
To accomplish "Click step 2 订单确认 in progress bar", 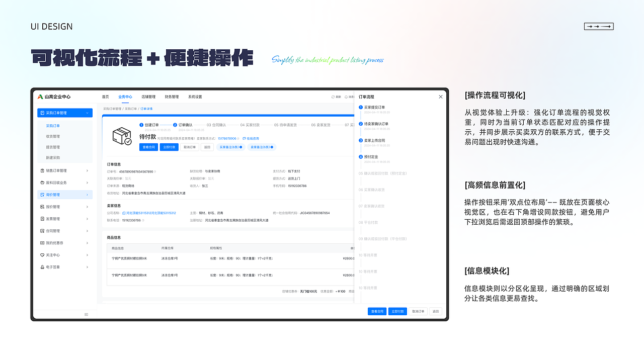I will click(183, 125).
